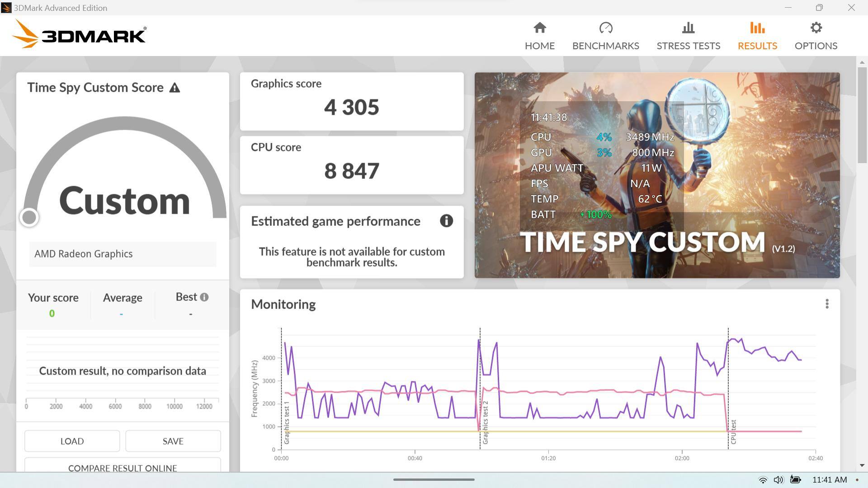Image resolution: width=868 pixels, height=488 pixels.
Task: Go to Benchmarks via gauge icon
Action: click(x=605, y=28)
